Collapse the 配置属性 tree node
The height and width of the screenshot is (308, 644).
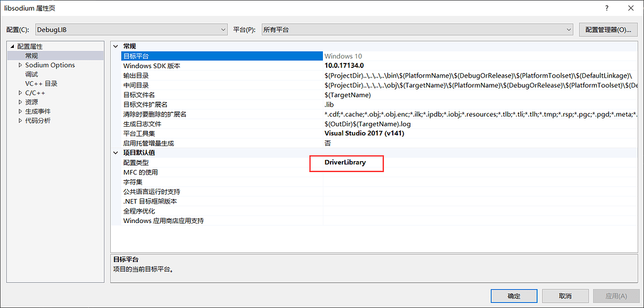coord(12,47)
